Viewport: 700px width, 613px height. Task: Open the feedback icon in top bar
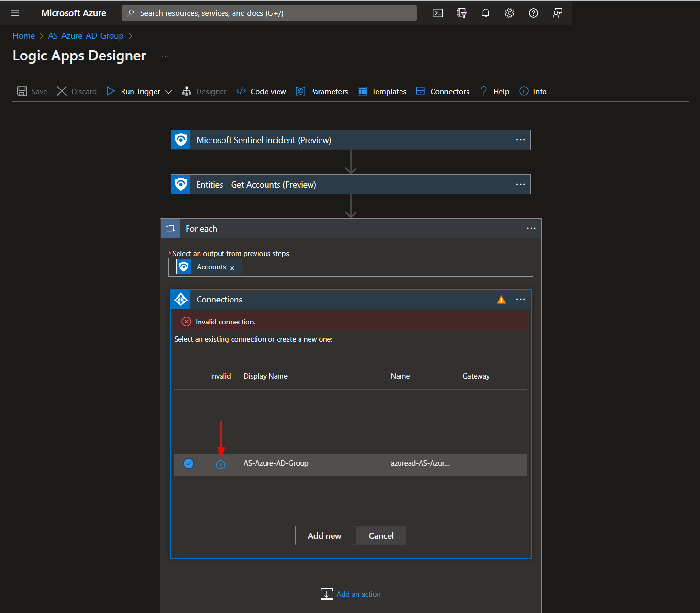point(557,13)
